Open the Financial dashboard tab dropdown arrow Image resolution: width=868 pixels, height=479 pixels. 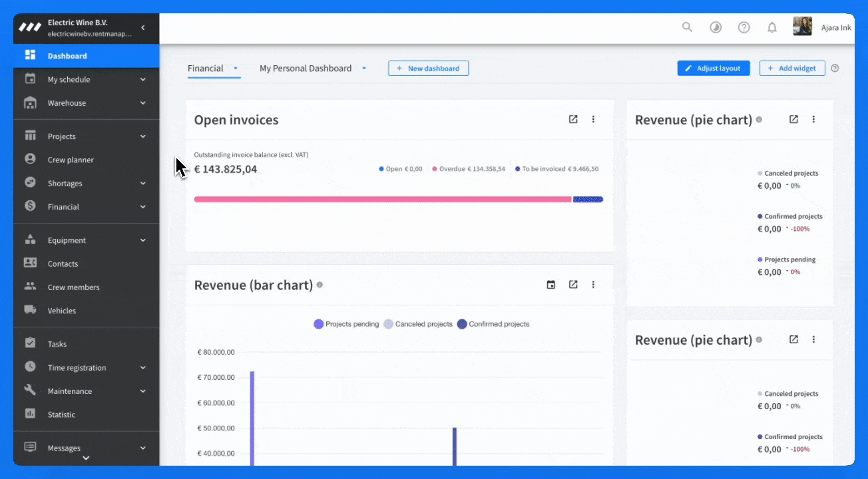[x=236, y=68]
